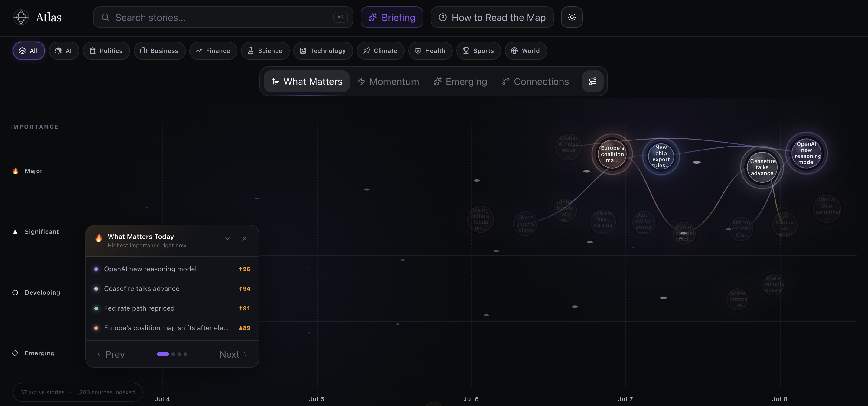Close the What Matters Today panel
The width and height of the screenshot is (868, 406).
[244, 239]
